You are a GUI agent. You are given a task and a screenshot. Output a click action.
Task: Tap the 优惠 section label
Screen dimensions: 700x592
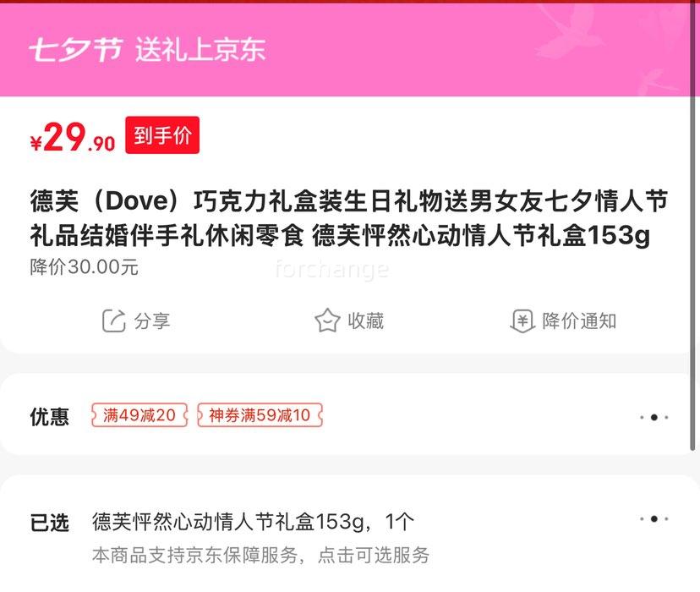pyautogui.click(x=50, y=417)
